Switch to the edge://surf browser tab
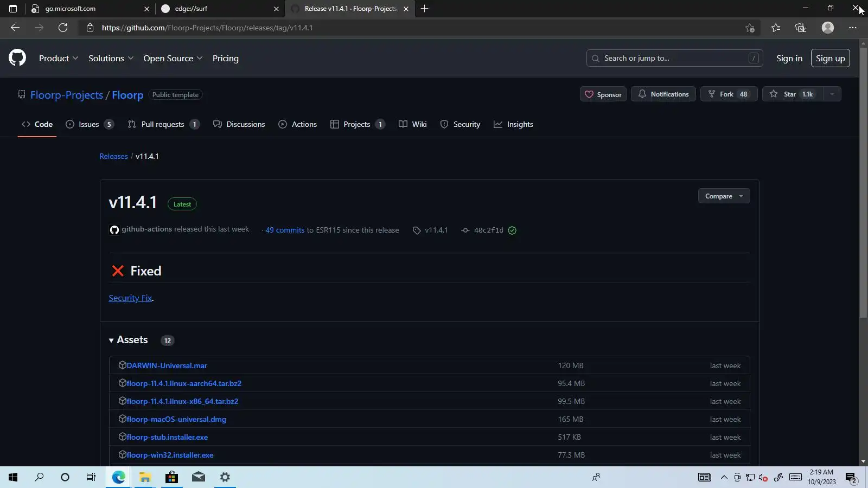 (x=219, y=9)
